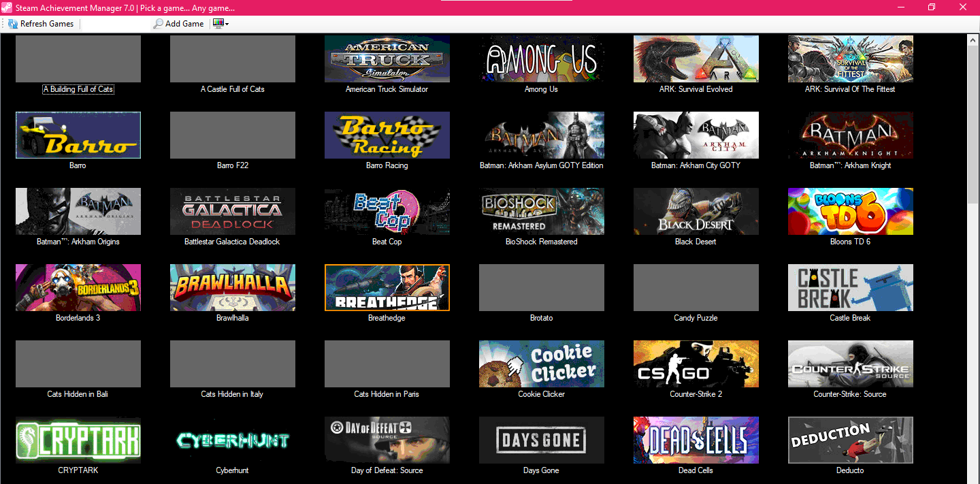Select Batman: Arkham City GOTY thumbnail
Screen dimensions: 980x484
click(696, 135)
